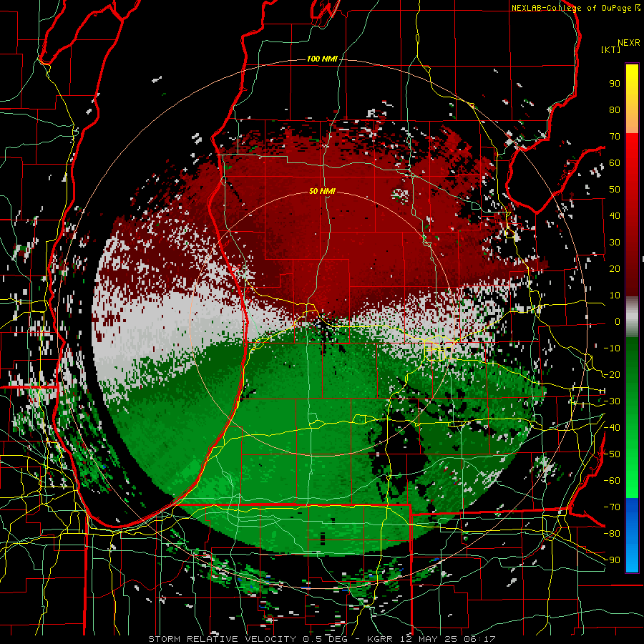This screenshot has width=644, height=644.
Task: Click the -10 value on the velocity scale
Action: point(612,348)
